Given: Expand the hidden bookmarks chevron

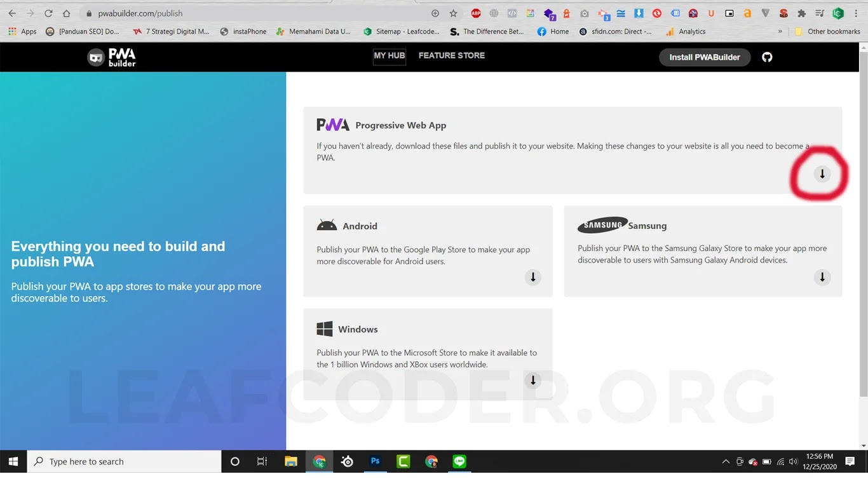Looking at the screenshot, I should (x=780, y=31).
